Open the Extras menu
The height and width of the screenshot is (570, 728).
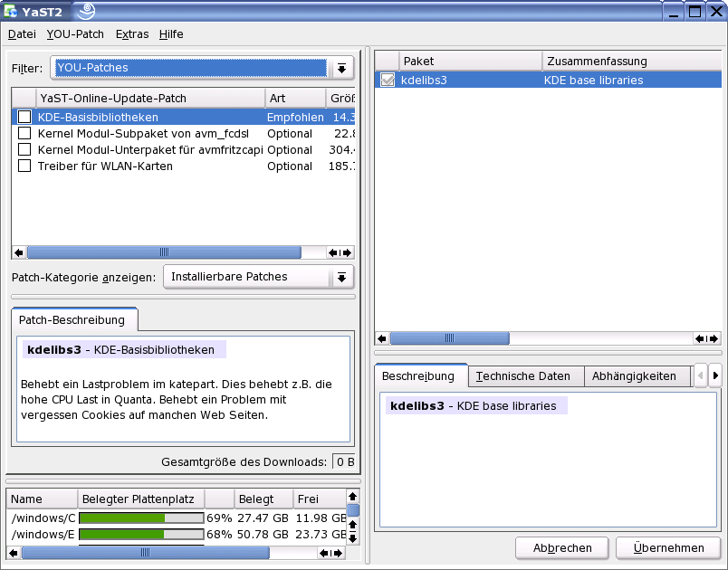tap(132, 34)
